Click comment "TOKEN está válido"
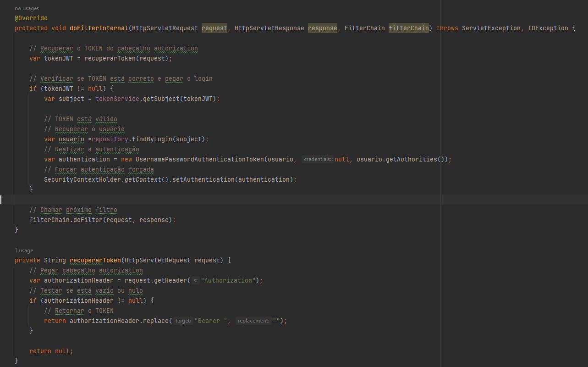588x367 pixels. [x=81, y=119]
